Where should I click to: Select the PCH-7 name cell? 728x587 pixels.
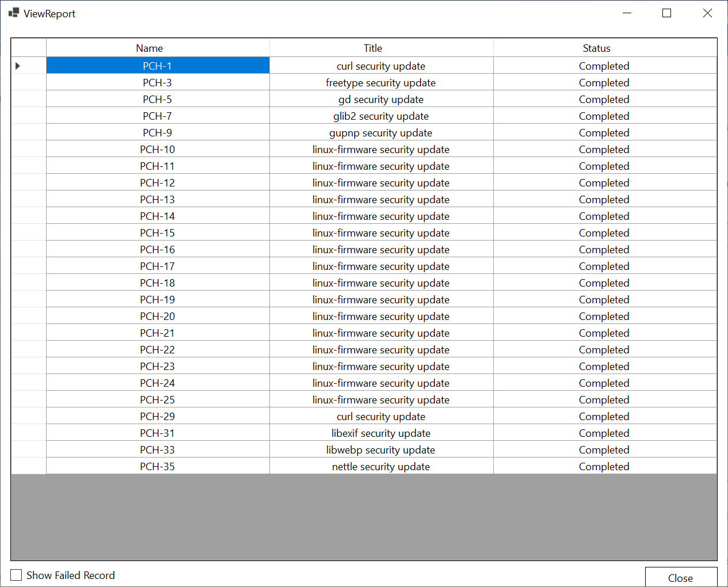point(157,116)
